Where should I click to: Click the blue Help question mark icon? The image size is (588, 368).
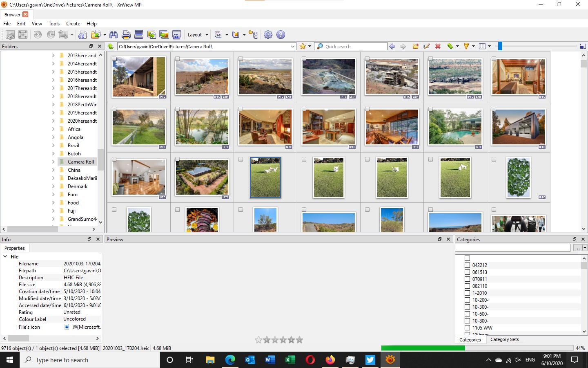pos(281,35)
